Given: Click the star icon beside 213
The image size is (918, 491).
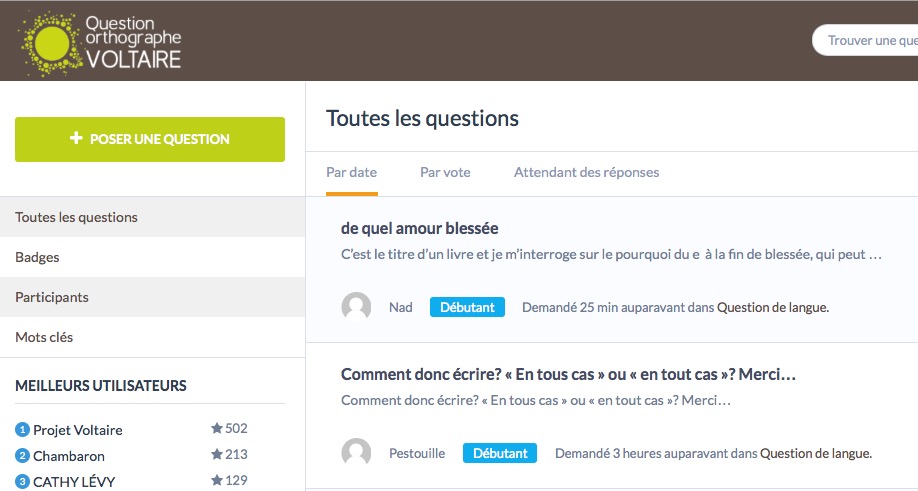Looking at the screenshot, I should point(216,455).
